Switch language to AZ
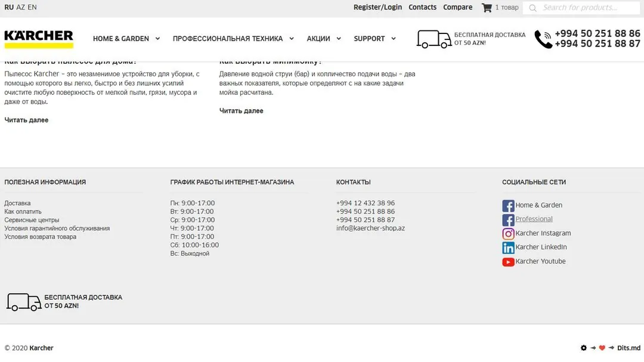 (x=20, y=7)
